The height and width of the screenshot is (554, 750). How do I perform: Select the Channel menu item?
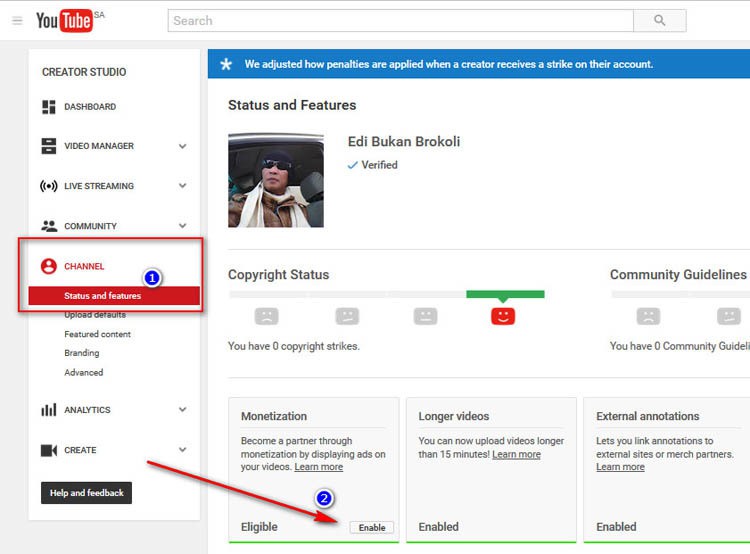pyautogui.click(x=84, y=266)
